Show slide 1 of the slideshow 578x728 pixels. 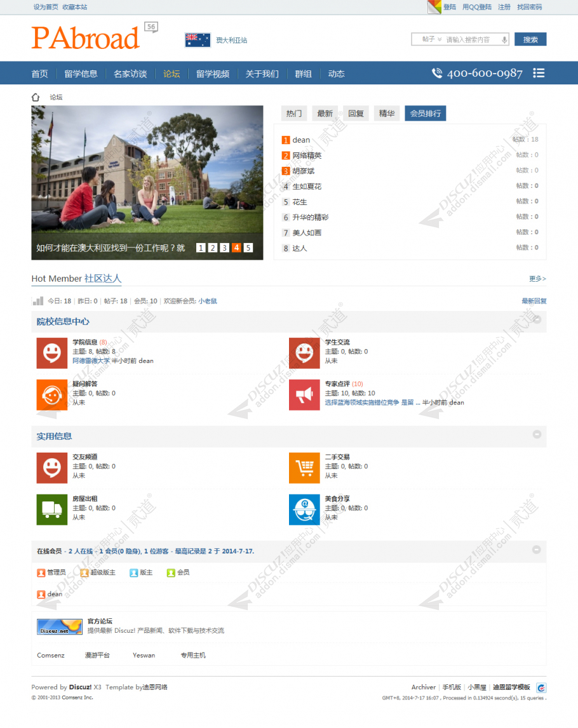pyautogui.click(x=201, y=248)
